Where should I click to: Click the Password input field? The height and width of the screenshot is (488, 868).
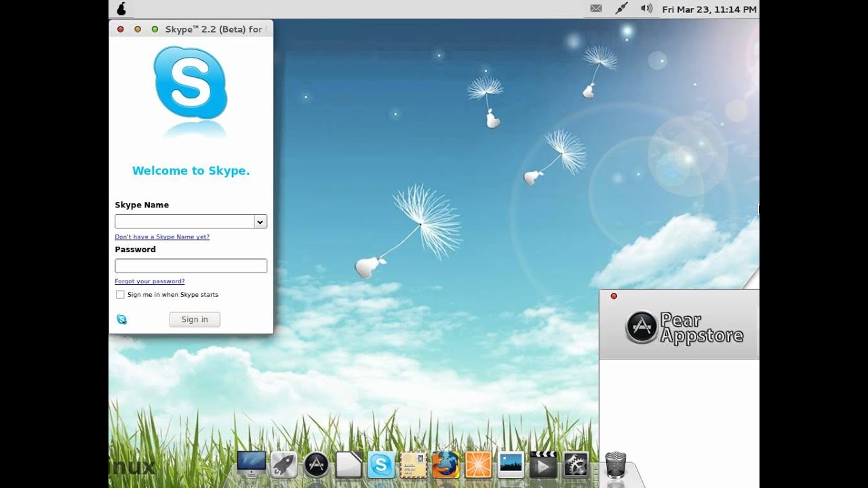pos(191,266)
